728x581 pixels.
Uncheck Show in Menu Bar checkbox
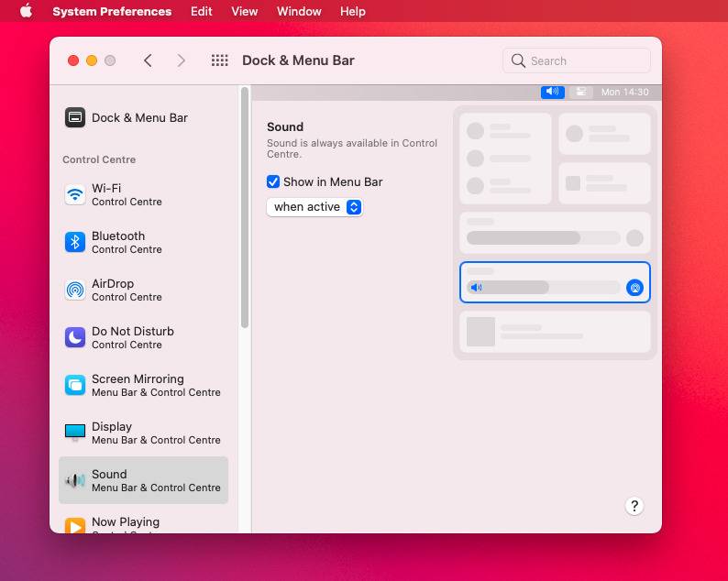click(273, 181)
